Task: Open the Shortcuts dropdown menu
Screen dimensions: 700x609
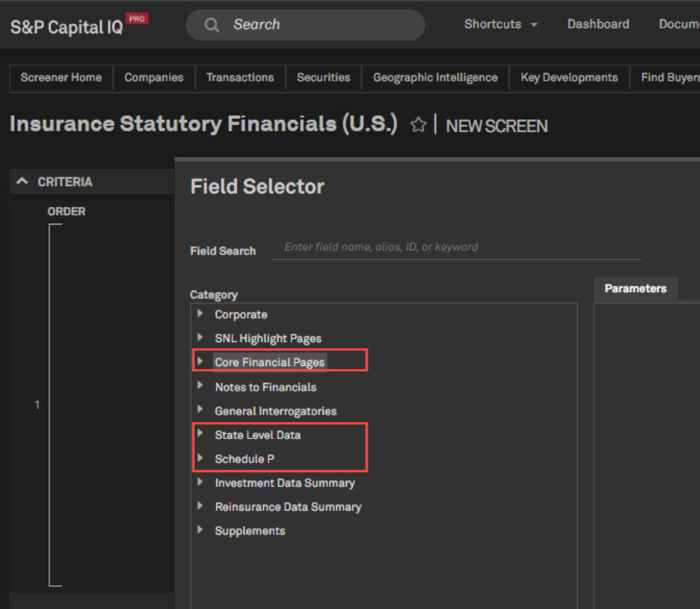Action: tap(501, 24)
